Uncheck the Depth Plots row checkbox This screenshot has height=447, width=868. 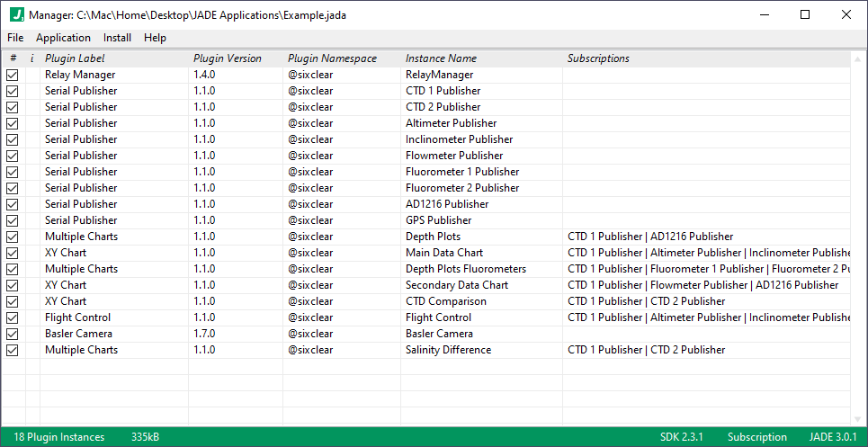coord(13,237)
